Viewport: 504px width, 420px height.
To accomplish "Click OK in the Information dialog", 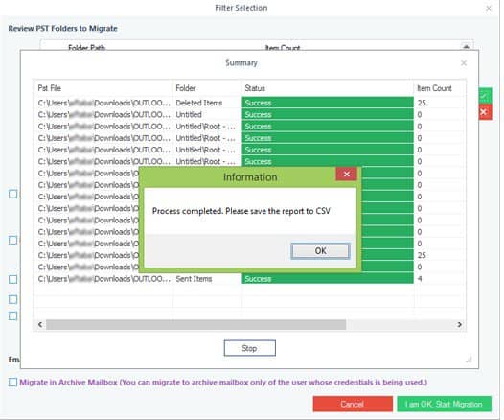I will pos(320,251).
